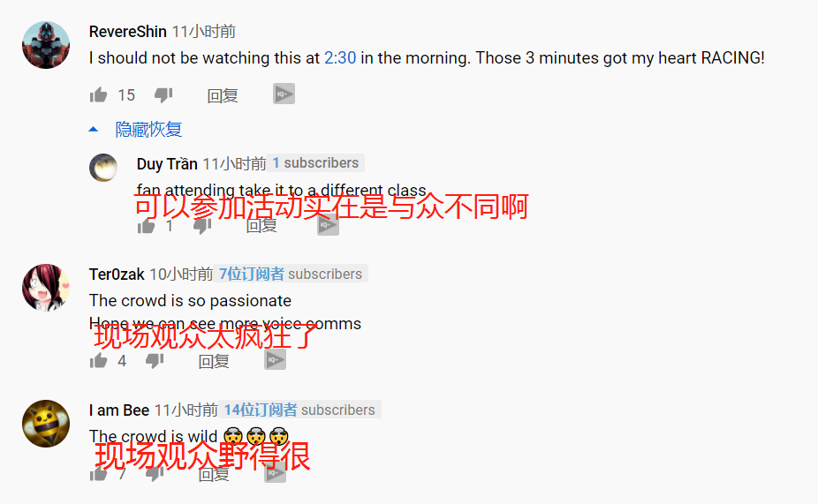Reply to Ter0zak's comment via 回复

(214, 361)
